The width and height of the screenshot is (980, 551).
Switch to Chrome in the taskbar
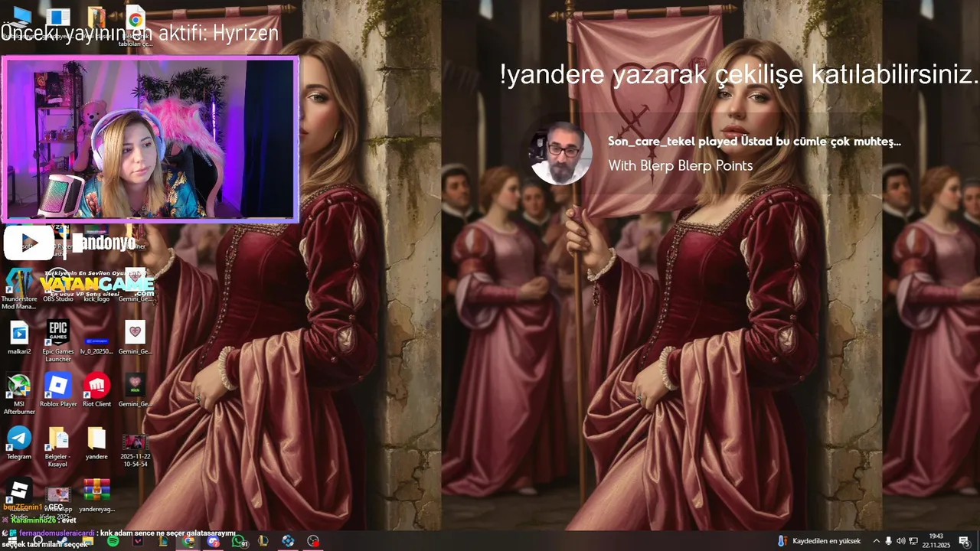coord(188,541)
